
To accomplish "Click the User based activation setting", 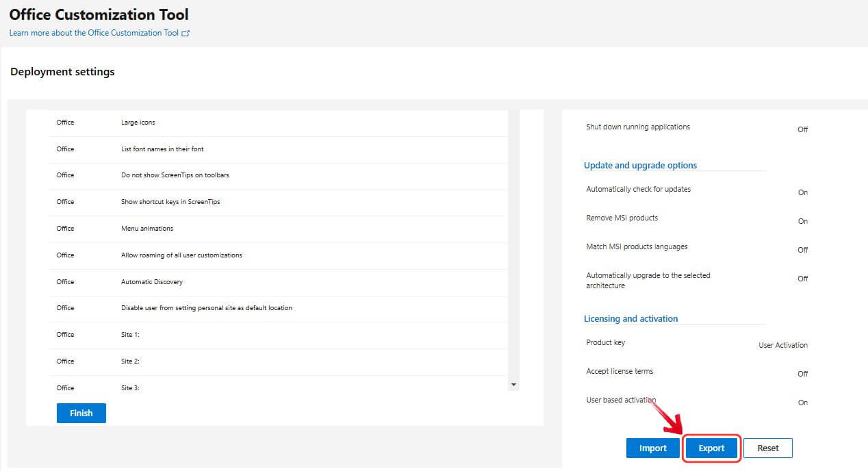I will point(621,400).
